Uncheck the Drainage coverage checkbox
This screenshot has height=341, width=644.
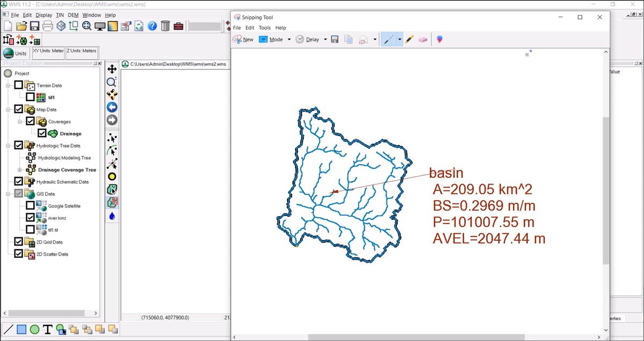[42, 134]
